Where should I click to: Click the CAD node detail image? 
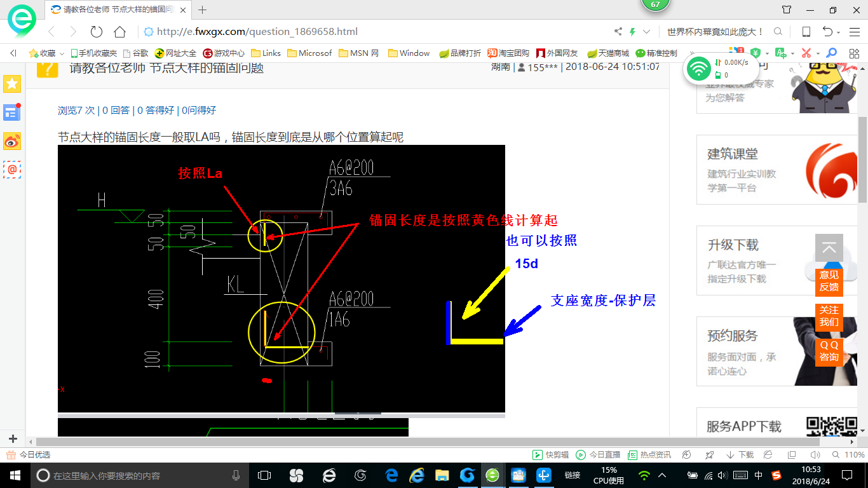click(x=281, y=278)
